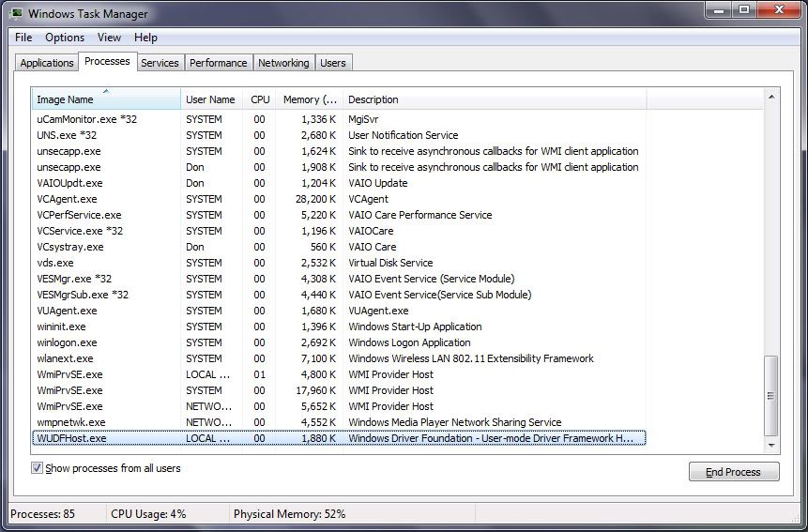Select the VCsystray.exe process
The width and height of the screenshot is (808, 532).
click(x=339, y=247)
